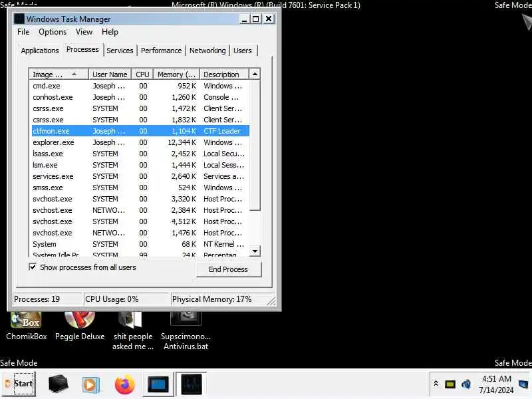This screenshot has width=532, height=399.
Task: Switch to the Services tab
Action: [120, 51]
